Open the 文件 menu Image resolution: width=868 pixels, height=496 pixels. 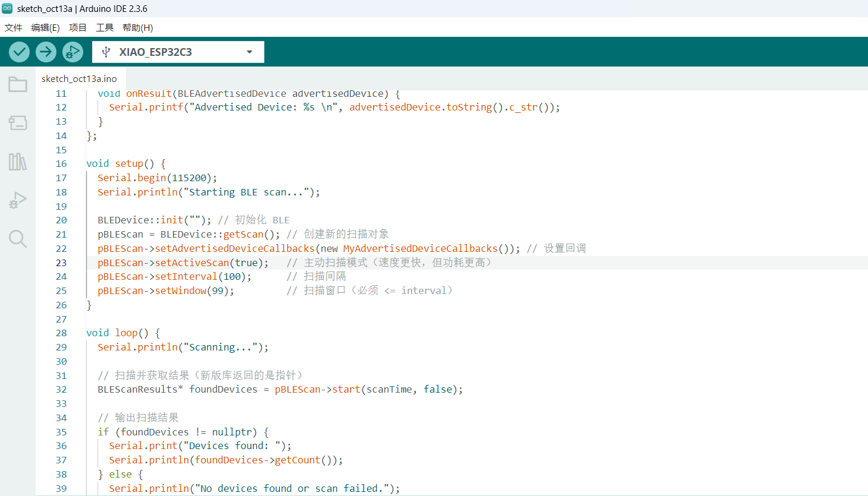tap(13, 28)
